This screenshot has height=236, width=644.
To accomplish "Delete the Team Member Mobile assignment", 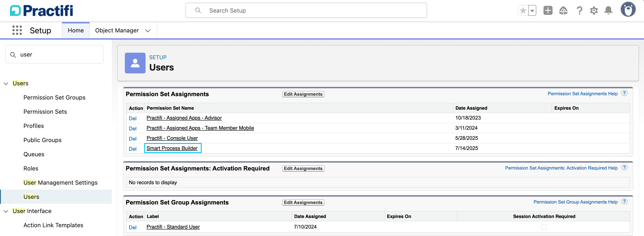I will (x=132, y=129).
